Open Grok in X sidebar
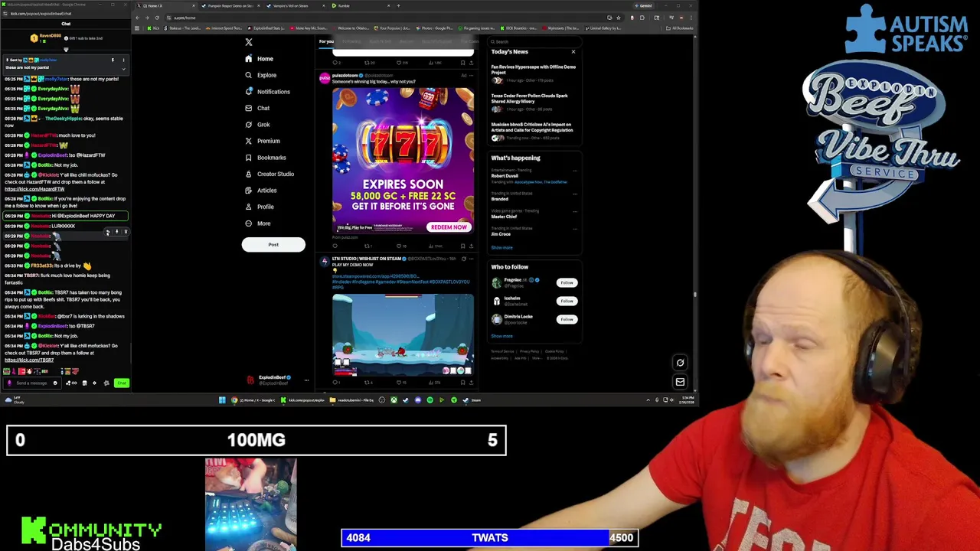Screen dimensions: 980x551 [x=256, y=125]
